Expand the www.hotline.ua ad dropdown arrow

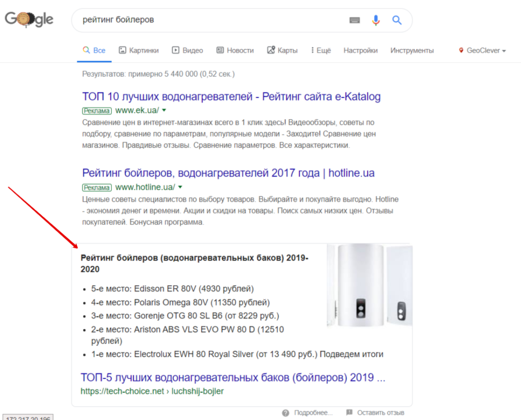pos(180,187)
